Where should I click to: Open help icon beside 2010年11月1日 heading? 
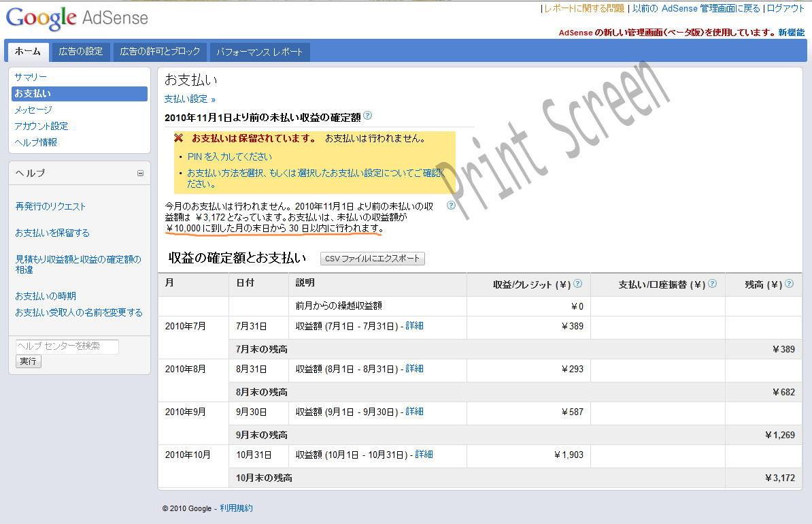[x=367, y=116]
